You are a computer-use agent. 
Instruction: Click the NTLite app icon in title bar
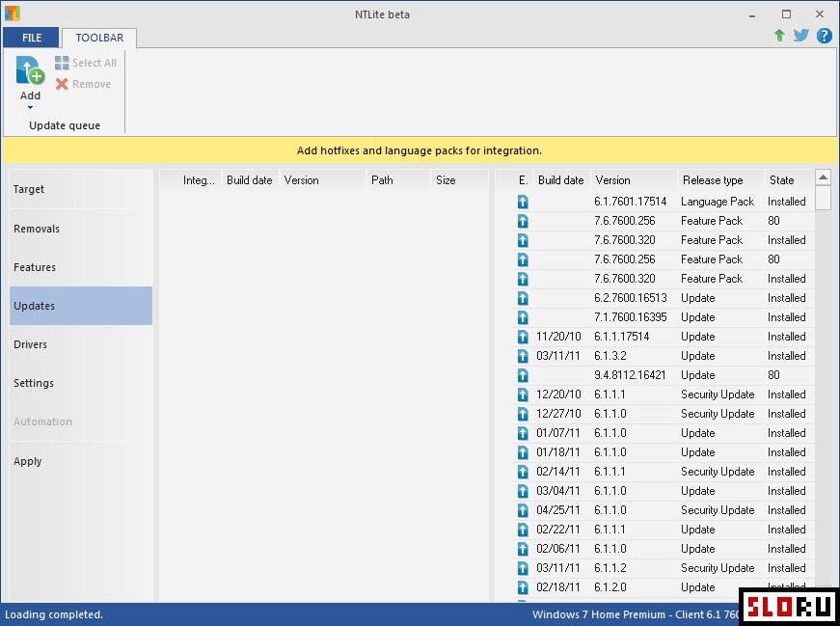pyautogui.click(x=12, y=14)
